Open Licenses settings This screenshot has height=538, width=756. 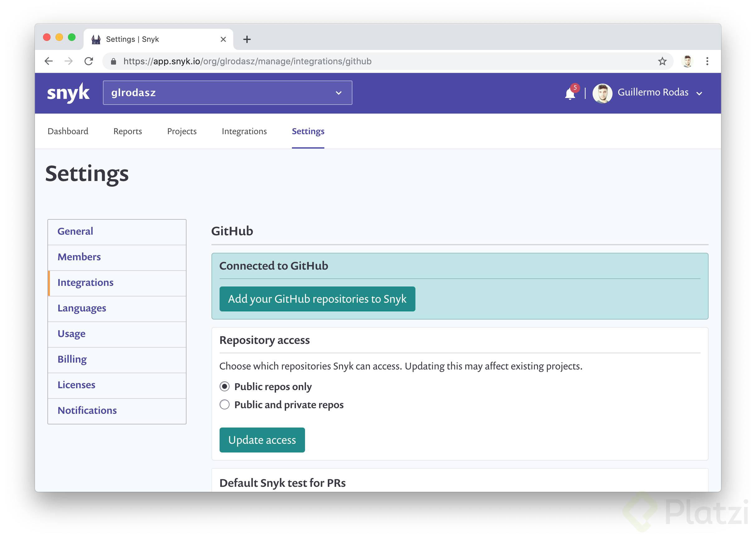(117, 385)
